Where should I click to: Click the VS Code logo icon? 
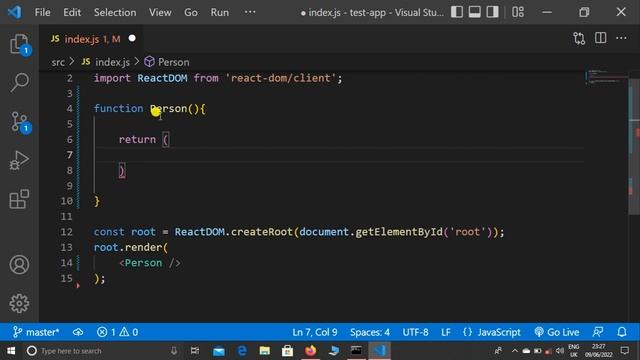tap(15, 12)
